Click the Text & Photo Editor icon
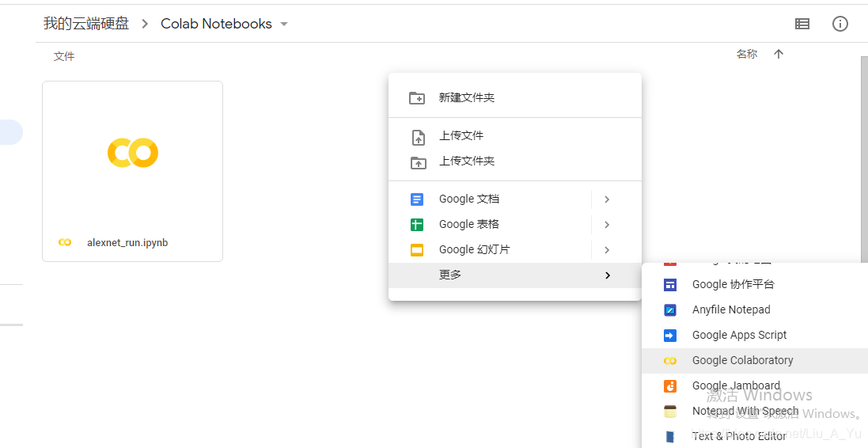The width and height of the screenshot is (868, 448). 670,436
